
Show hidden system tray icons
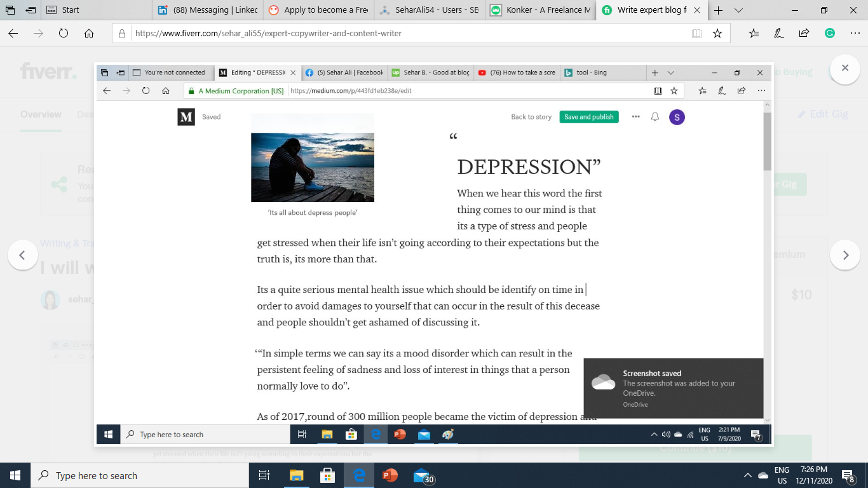tap(748, 475)
